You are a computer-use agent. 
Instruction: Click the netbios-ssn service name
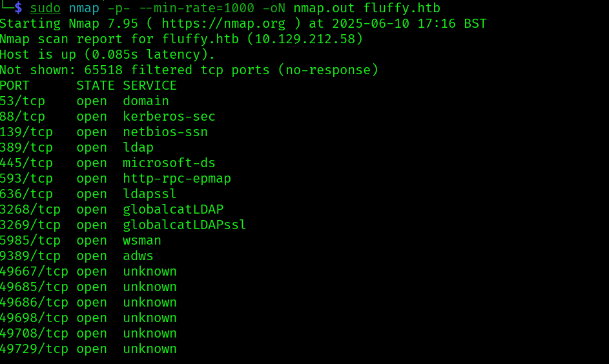click(165, 132)
